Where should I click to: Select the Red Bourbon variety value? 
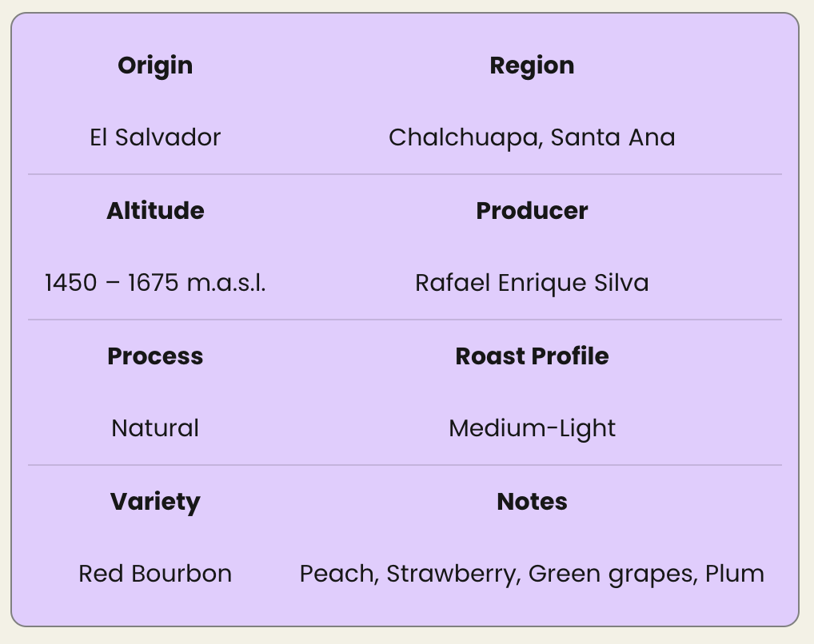coord(155,574)
